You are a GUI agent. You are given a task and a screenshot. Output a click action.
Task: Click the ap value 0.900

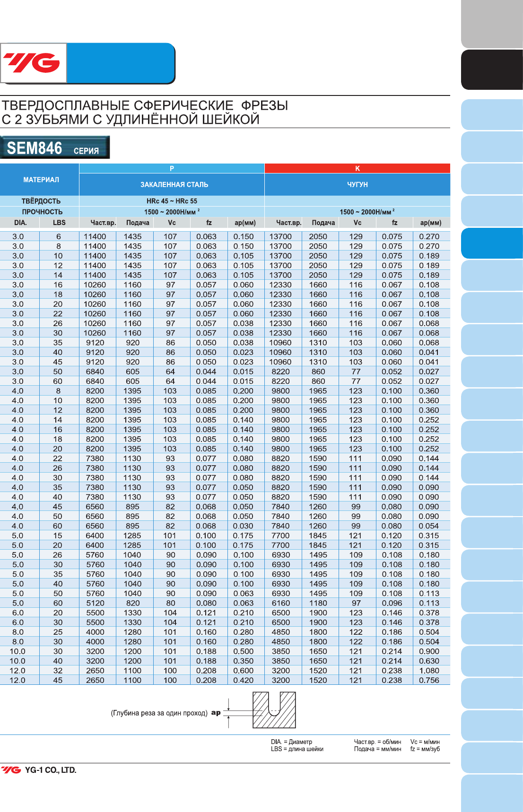[x=429, y=651]
